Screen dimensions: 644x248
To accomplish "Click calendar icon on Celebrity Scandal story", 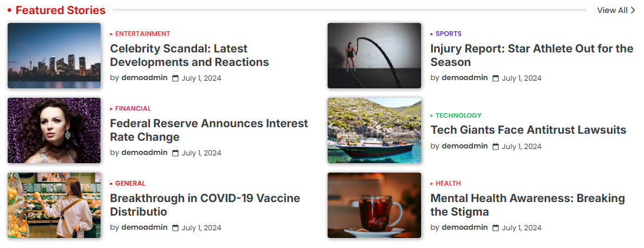I will (175, 78).
